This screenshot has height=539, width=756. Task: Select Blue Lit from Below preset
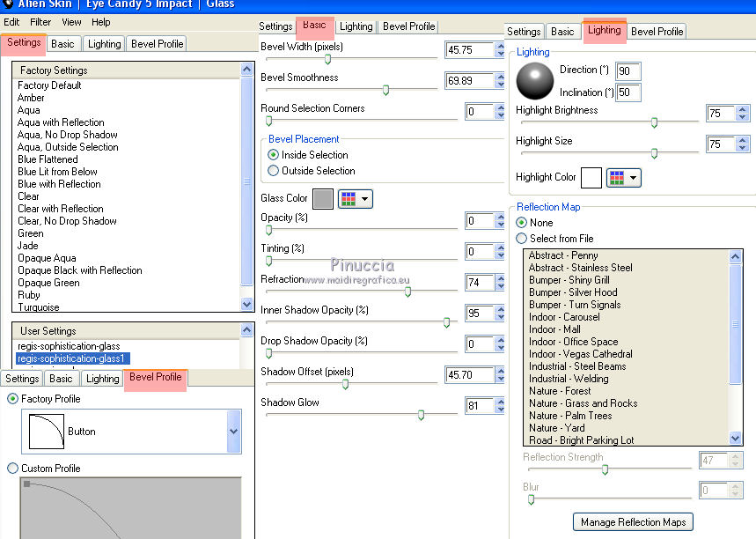point(57,172)
